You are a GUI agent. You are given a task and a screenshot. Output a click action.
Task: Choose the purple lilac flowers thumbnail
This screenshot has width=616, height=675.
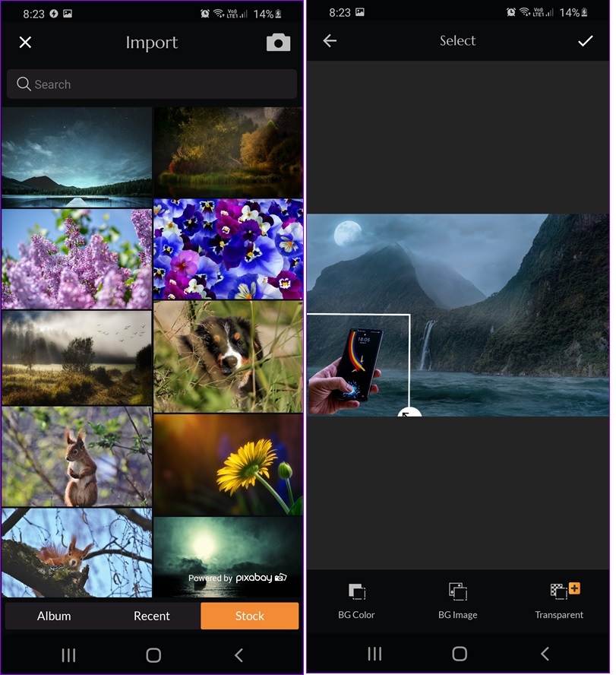click(x=77, y=259)
